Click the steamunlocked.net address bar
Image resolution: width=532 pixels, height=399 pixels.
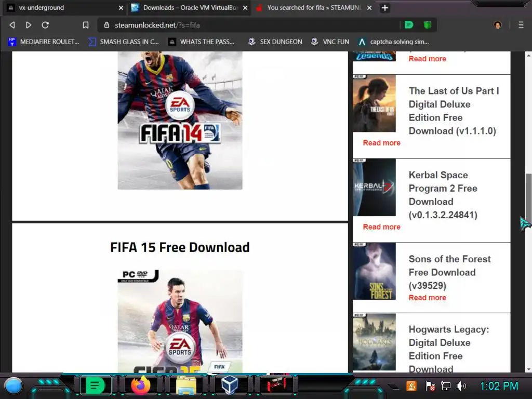(249, 25)
